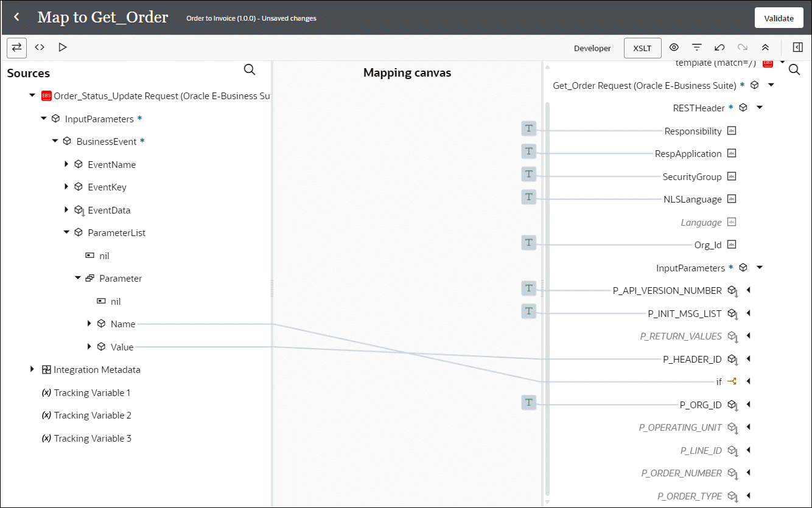Collapse source InputParameters node
Viewport: 812px width, 508px height.
44,119
